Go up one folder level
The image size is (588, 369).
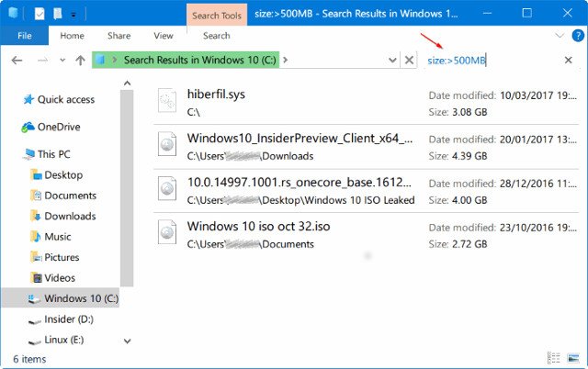coord(80,60)
